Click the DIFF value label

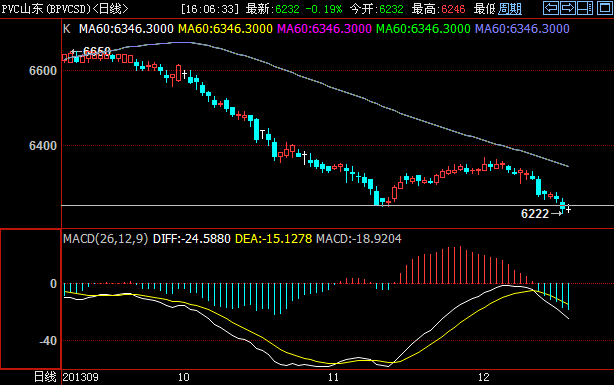(x=191, y=239)
